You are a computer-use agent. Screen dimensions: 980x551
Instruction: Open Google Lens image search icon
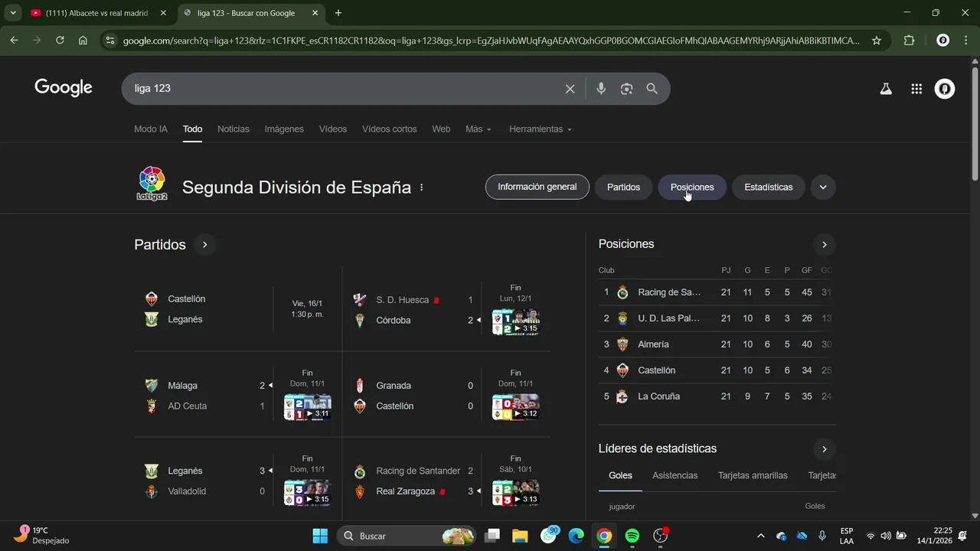click(626, 89)
